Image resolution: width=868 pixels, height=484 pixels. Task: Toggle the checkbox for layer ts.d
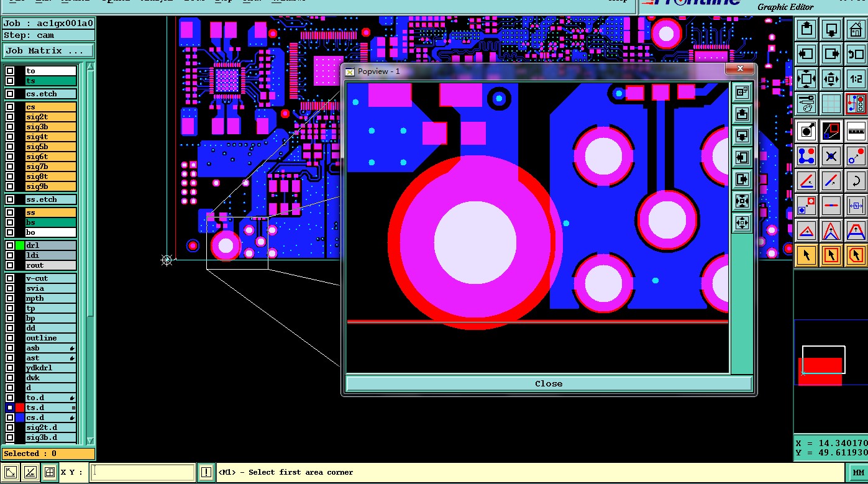10,408
